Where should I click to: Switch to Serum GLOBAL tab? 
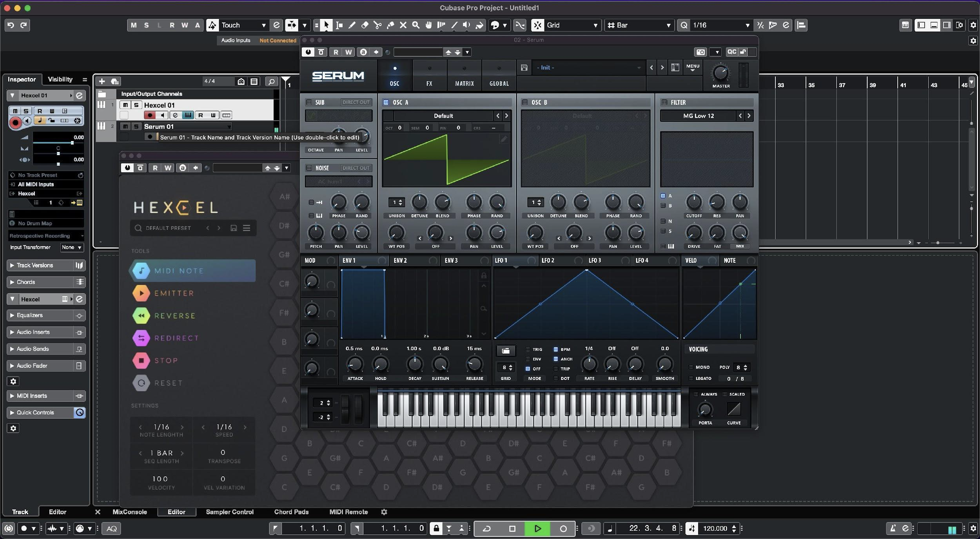tap(499, 76)
